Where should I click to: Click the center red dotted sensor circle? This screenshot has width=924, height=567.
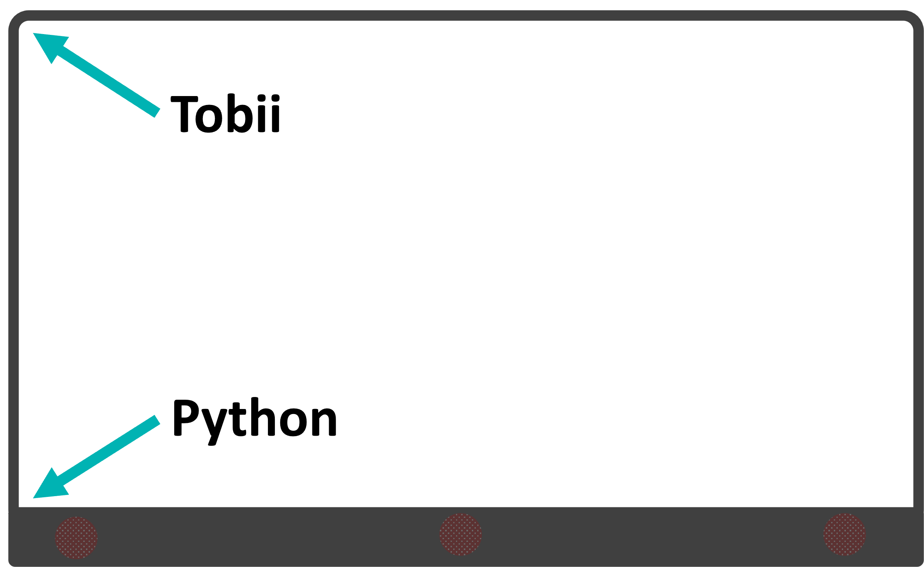tap(461, 534)
